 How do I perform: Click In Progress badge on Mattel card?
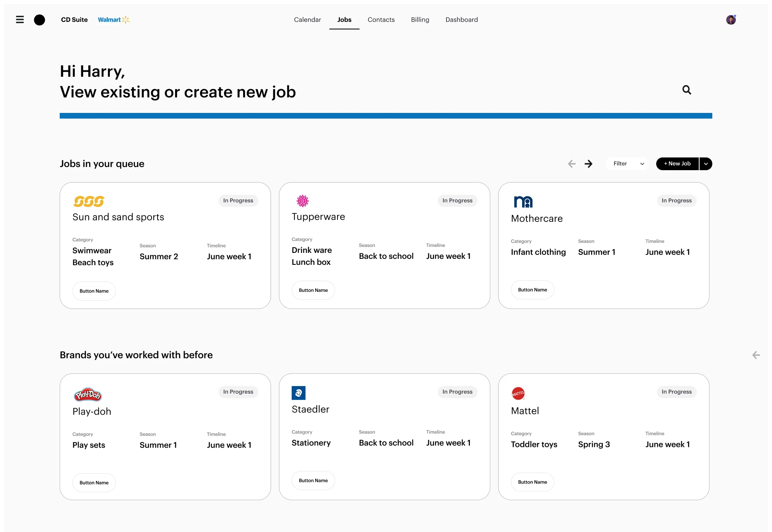(677, 392)
